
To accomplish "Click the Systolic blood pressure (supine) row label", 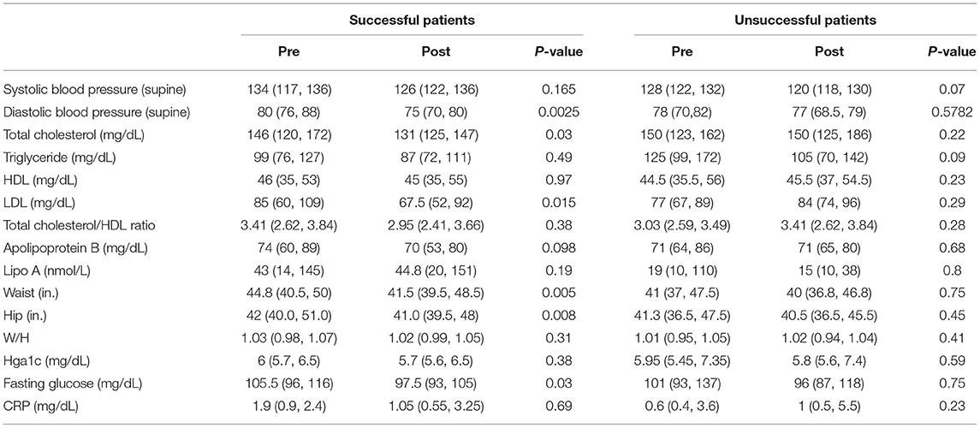I will pos(96,89).
